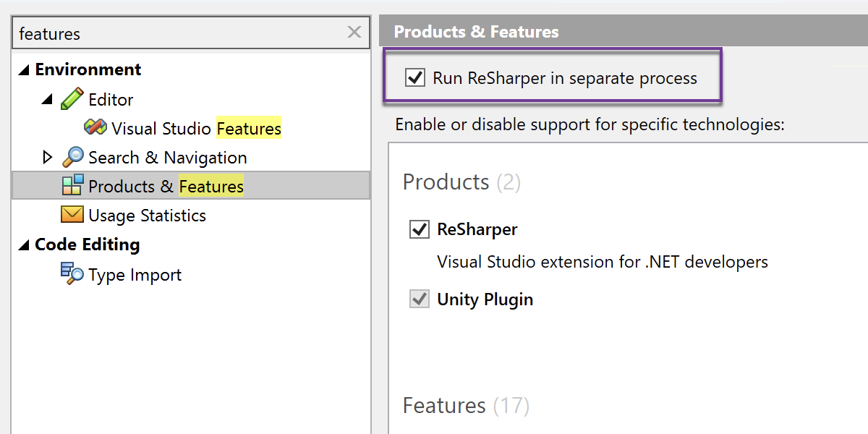Open the Type Import settings page
This screenshot has width=868, height=434.
click(135, 275)
